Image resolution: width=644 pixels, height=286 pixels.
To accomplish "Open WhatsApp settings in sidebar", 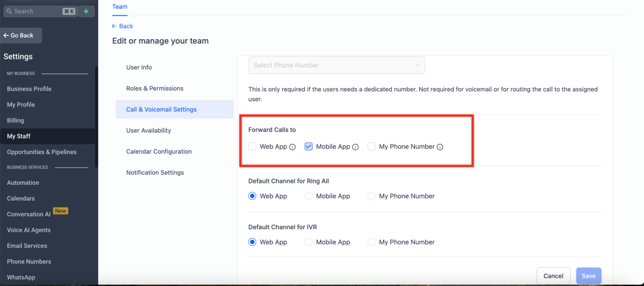I will tap(21, 278).
